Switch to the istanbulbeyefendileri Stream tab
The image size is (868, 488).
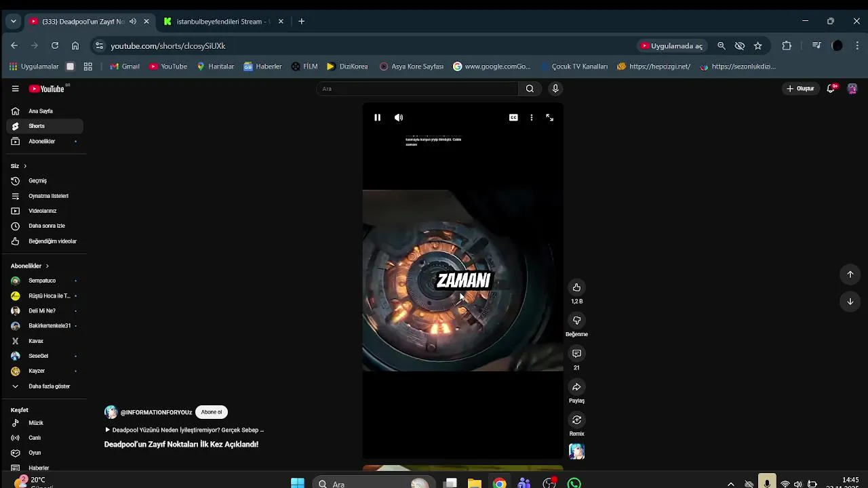pos(224,22)
